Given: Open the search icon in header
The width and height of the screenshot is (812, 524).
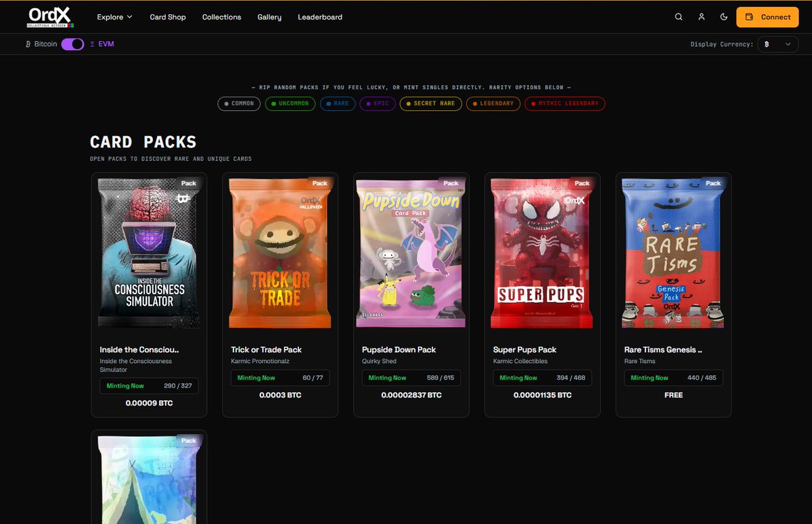Looking at the screenshot, I should coord(679,17).
